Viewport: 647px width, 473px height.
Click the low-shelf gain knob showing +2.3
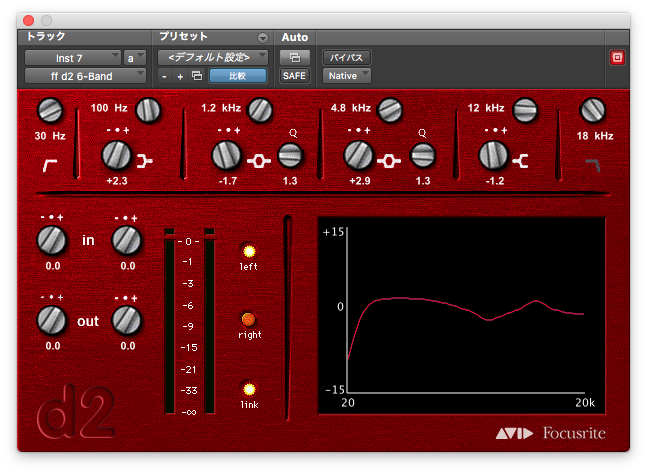point(116,155)
